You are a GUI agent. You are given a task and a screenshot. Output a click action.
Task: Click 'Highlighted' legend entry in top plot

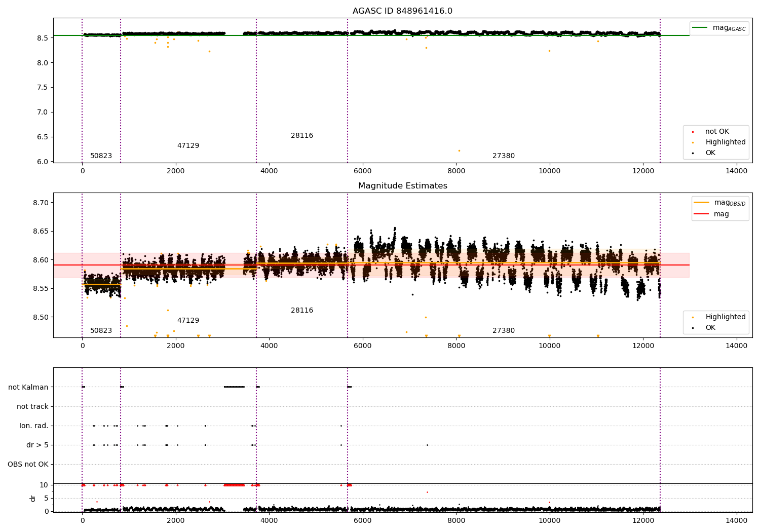point(726,142)
